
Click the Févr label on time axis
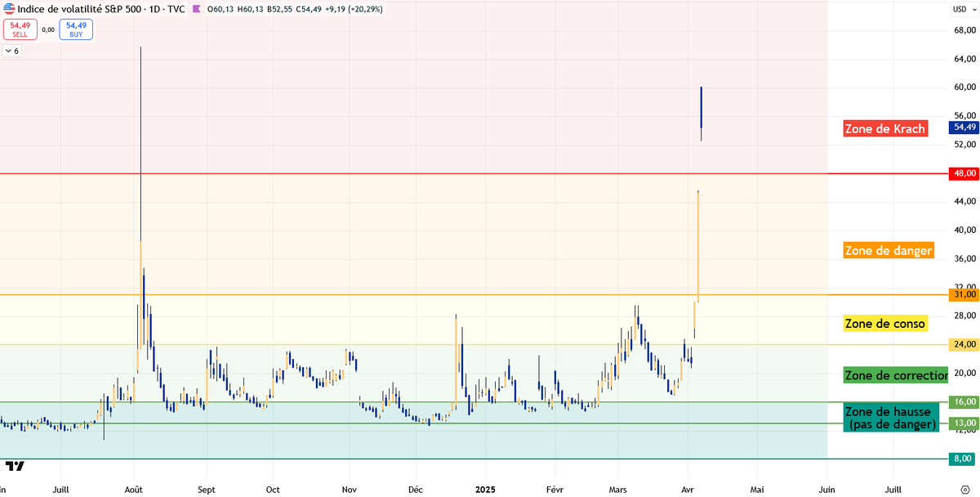[555, 489]
